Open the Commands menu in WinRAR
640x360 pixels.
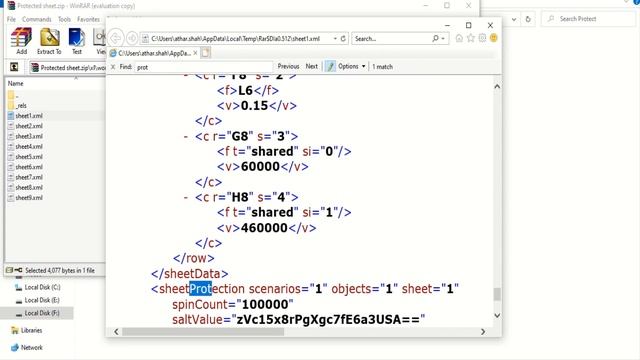[x=37, y=19]
